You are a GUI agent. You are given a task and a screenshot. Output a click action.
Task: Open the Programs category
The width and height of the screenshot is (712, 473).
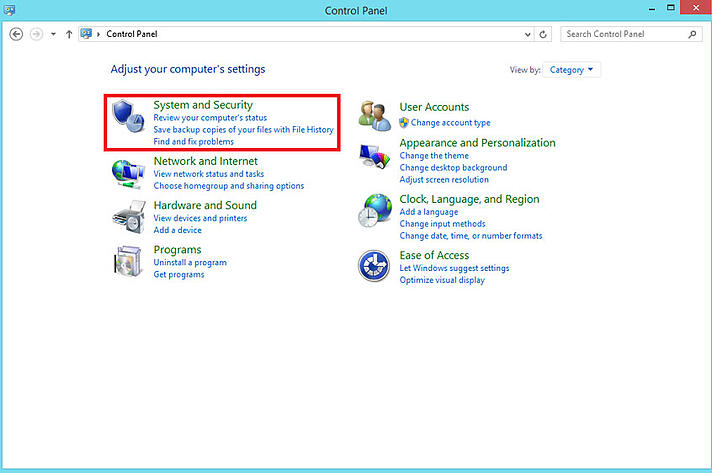point(178,250)
